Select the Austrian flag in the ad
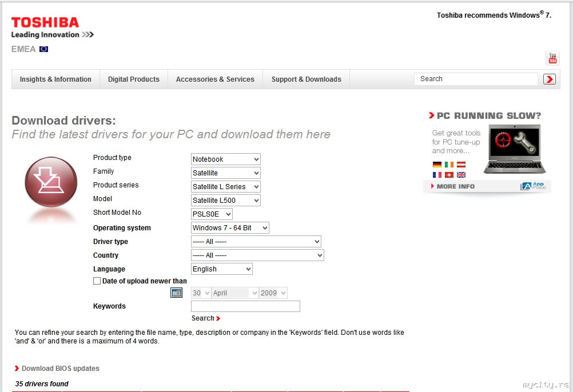 tap(461, 165)
